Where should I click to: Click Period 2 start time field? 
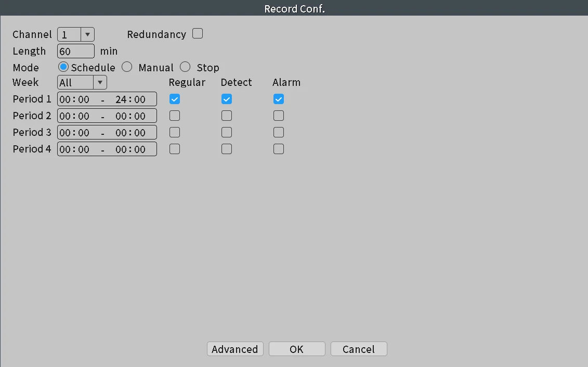pyautogui.click(x=74, y=116)
